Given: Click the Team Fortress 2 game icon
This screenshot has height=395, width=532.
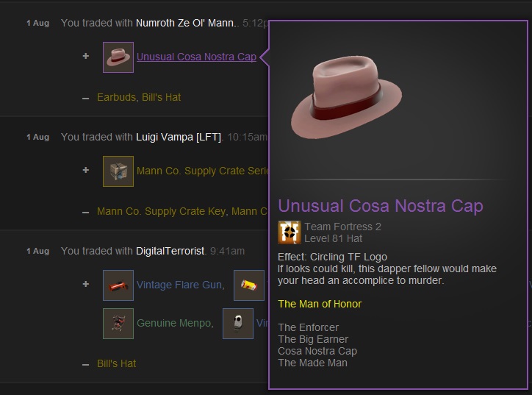Looking at the screenshot, I should 290,232.
